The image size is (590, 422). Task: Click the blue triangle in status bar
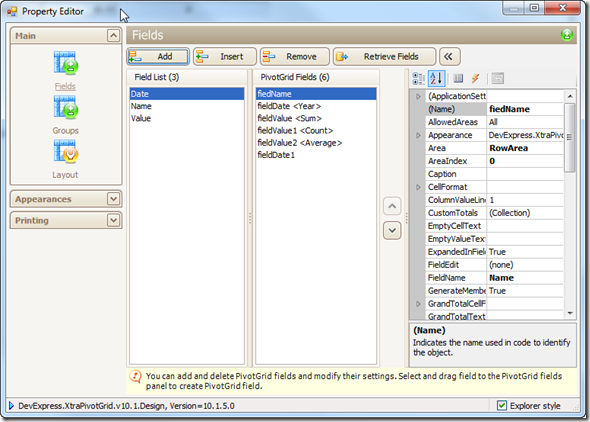(x=11, y=405)
